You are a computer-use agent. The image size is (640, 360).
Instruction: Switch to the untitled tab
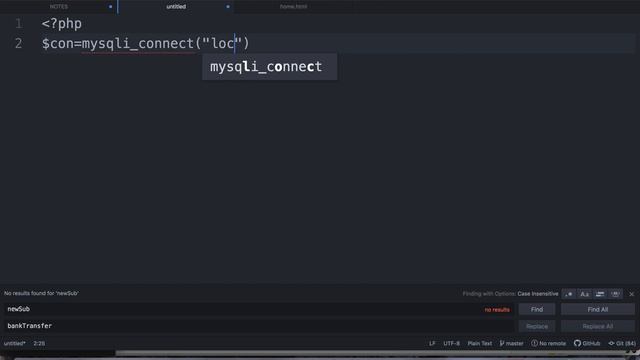[x=176, y=7]
